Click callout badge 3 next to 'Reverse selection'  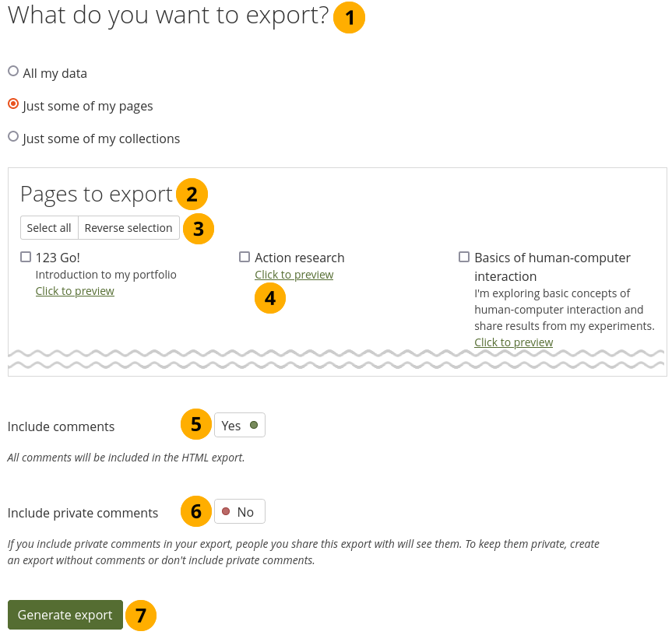pyautogui.click(x=199, y=229)
